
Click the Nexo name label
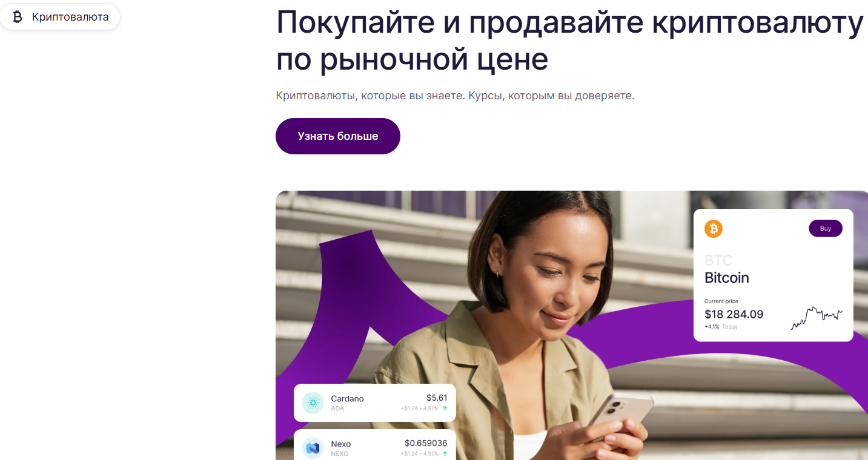click(x=341, y=444)
